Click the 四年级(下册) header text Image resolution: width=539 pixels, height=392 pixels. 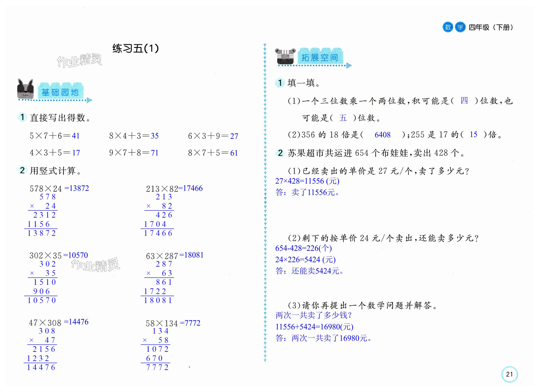(x=491, y=27)
